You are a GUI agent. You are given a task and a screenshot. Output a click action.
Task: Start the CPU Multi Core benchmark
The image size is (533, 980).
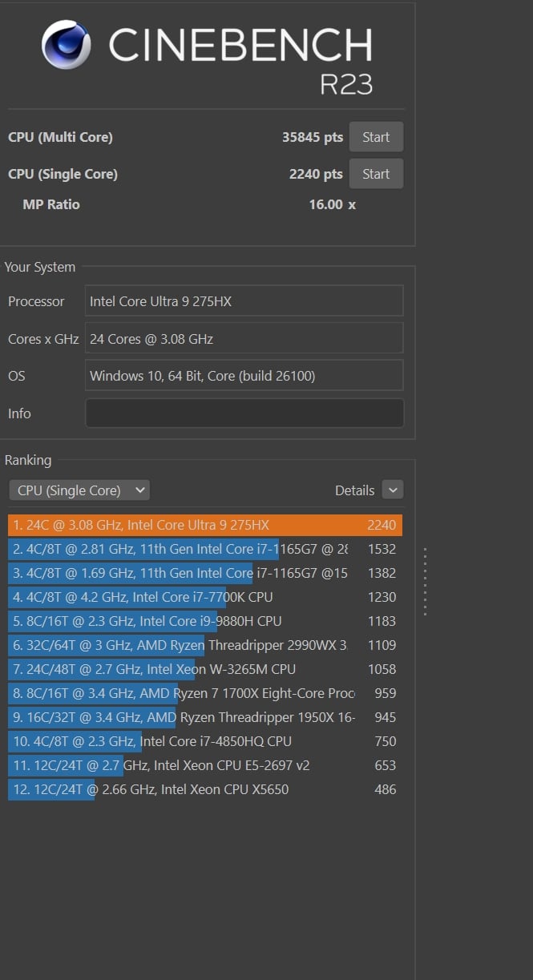point(376,137)
